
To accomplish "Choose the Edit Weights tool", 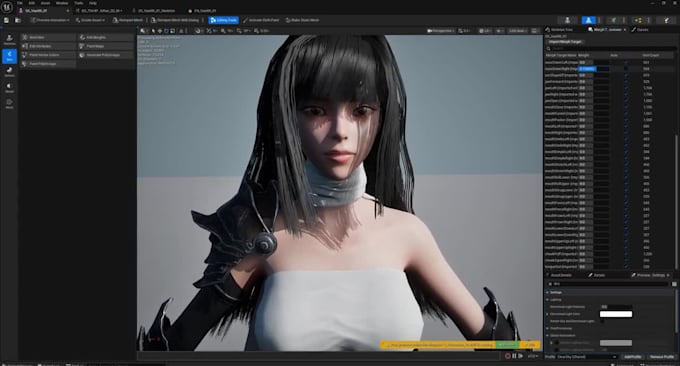I will point(106,37).
